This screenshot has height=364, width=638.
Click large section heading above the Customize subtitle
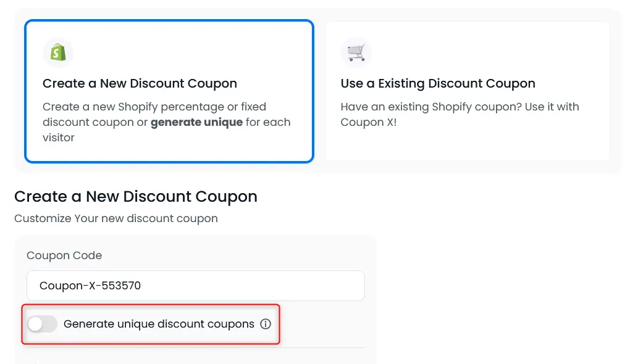coord(136,197)
